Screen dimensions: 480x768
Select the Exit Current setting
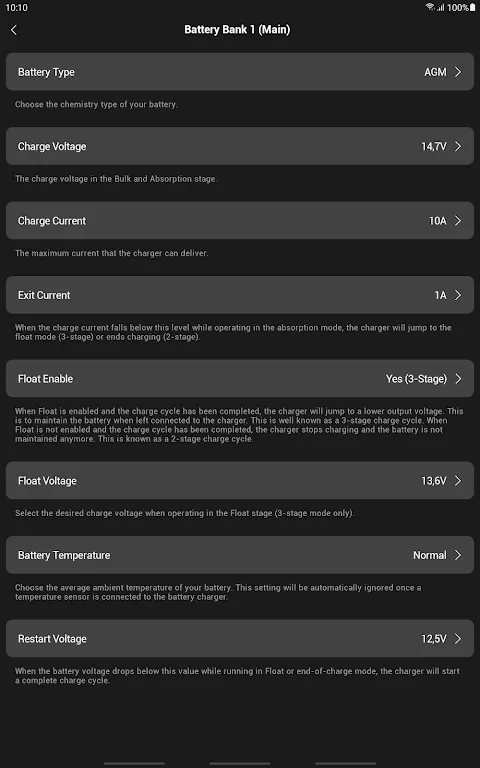point(240,295)
